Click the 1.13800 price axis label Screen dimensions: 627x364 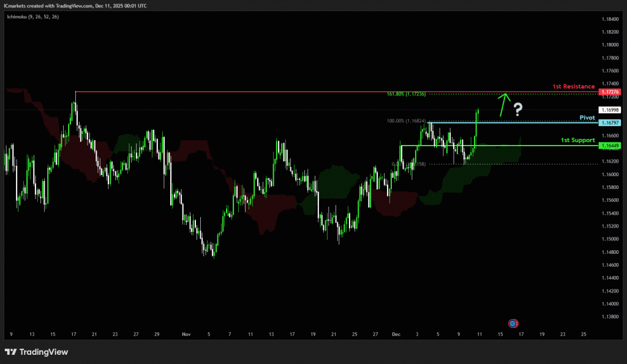tap(610, 316)
